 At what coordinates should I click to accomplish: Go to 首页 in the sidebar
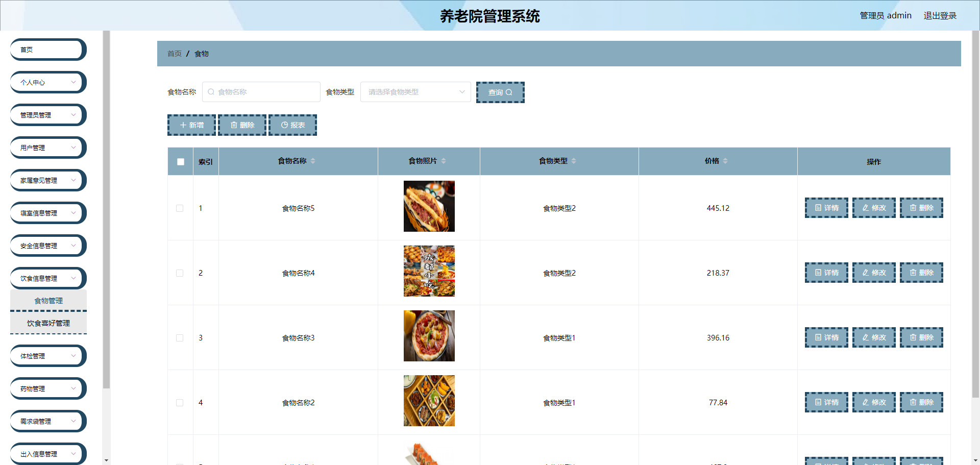[48, 50]
